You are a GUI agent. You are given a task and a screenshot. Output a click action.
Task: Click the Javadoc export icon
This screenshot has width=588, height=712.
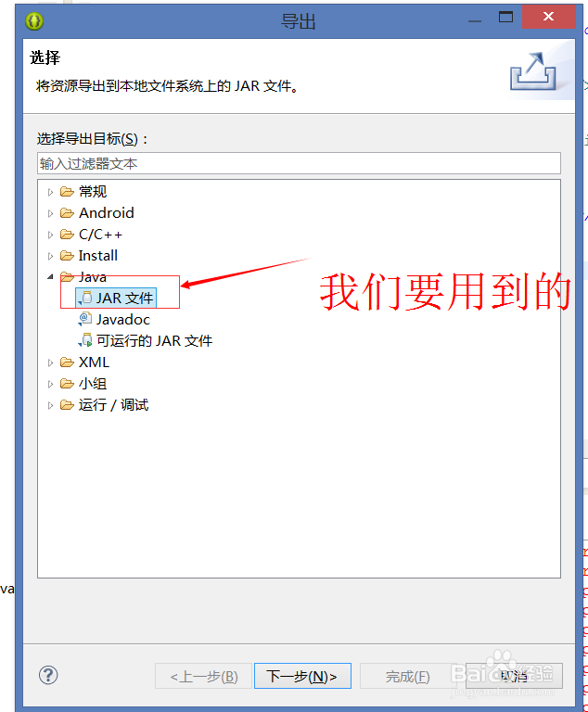(85, 319)
